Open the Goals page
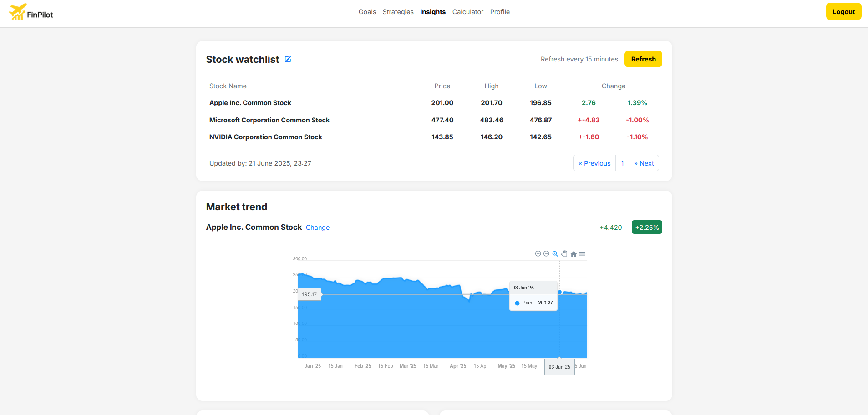Screen dimensions: 868x415 367,12
